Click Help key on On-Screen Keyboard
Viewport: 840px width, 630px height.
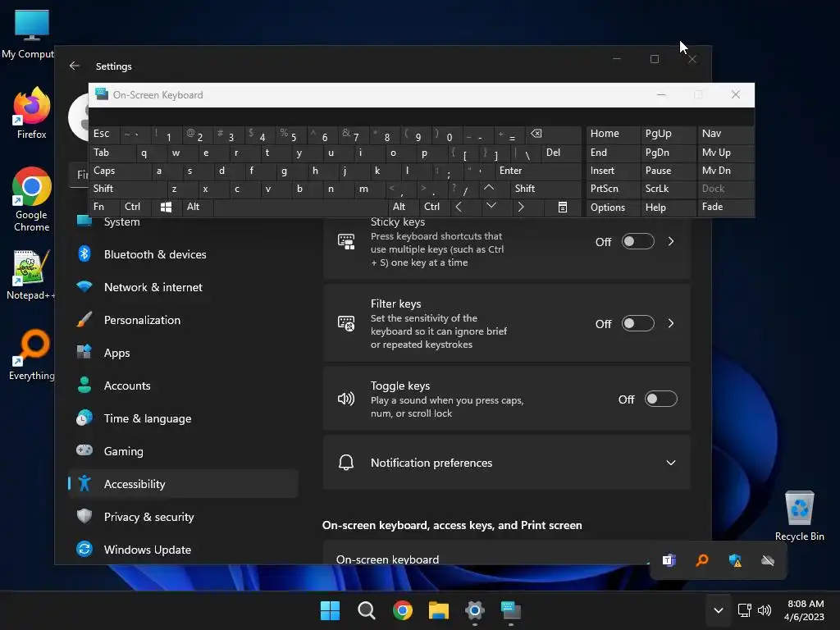[x=668, y=208]
